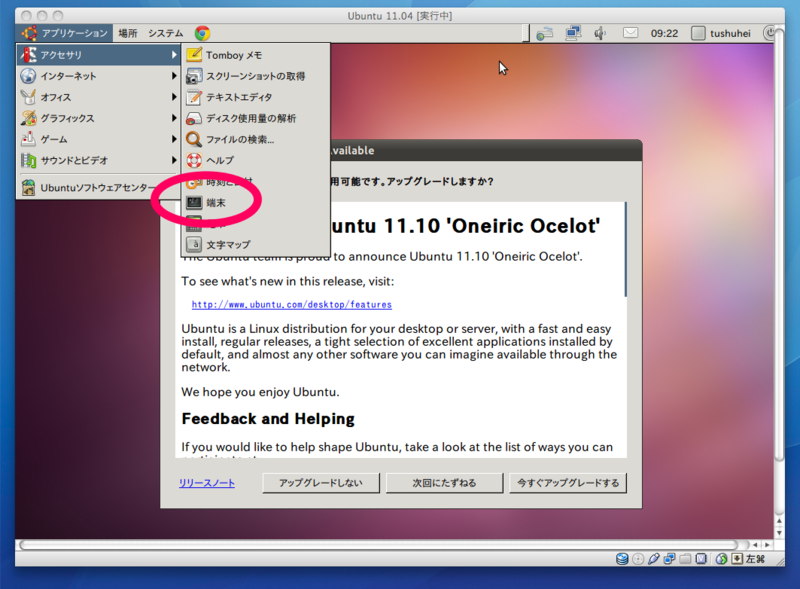Click the VirtualBox window horizontal scrollbar
This screenshot has height=589, width=800.
pos(379,545)
